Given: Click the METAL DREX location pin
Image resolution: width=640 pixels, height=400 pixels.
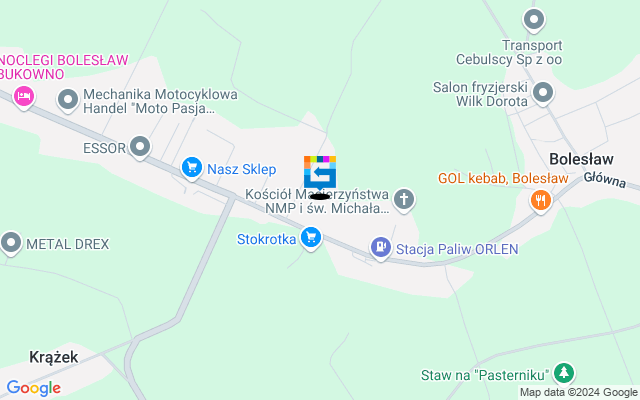Looking at the screenshot, I should [x=11, y=244].
